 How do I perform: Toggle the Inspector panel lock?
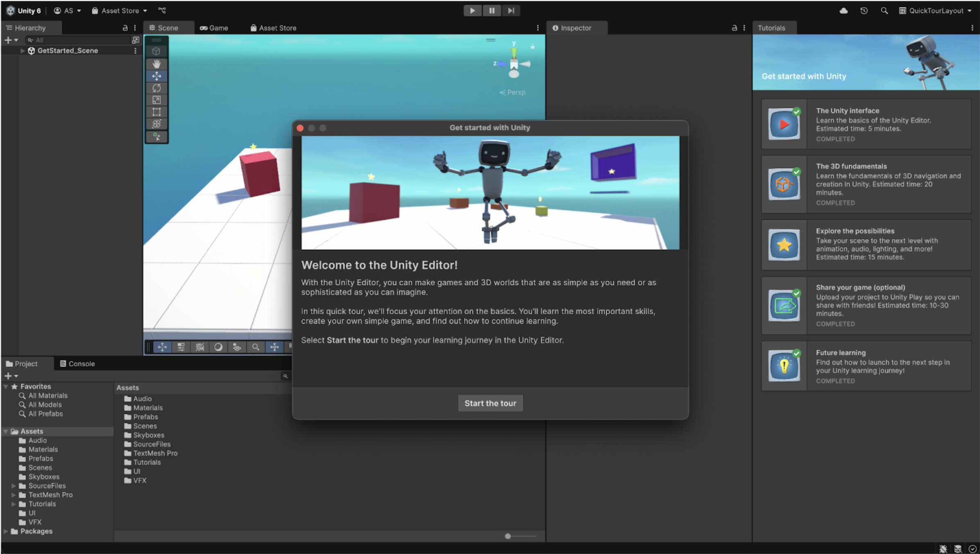734,28
